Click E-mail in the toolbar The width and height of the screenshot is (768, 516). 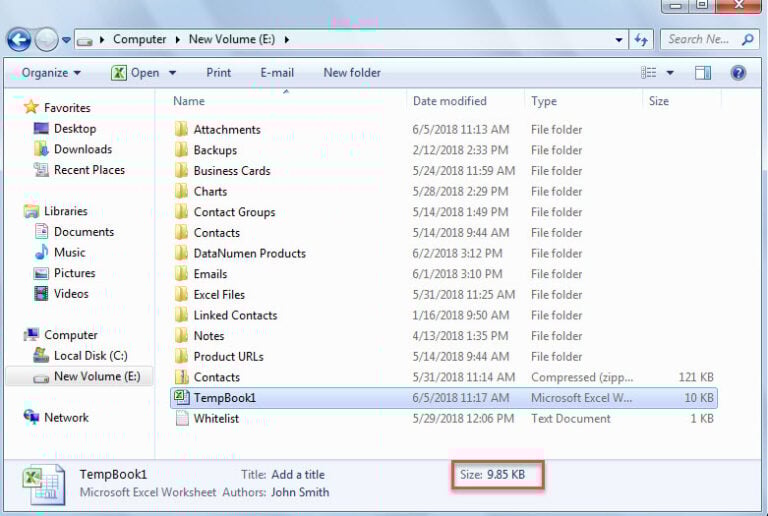tap(277, 73)
